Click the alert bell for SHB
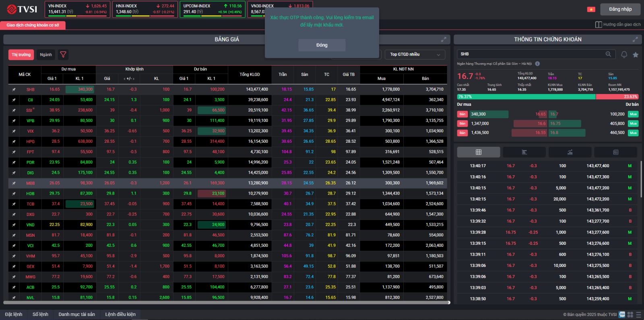644x320 pixels. (624, 54)
